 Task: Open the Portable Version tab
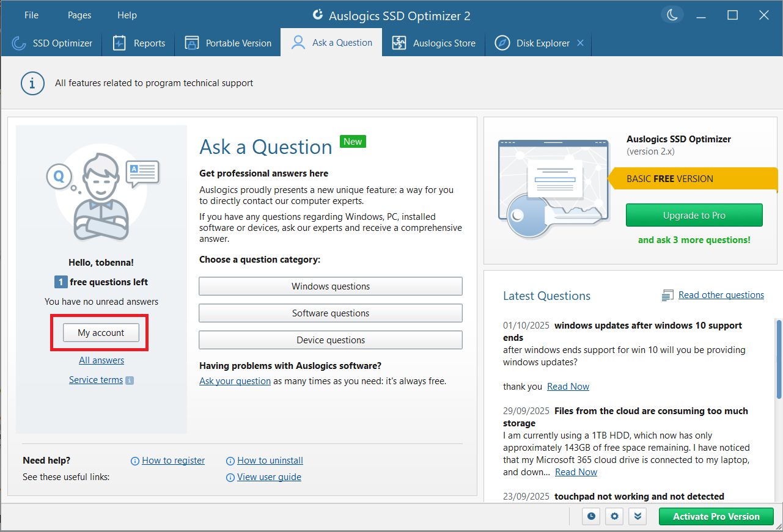[228, 43]
